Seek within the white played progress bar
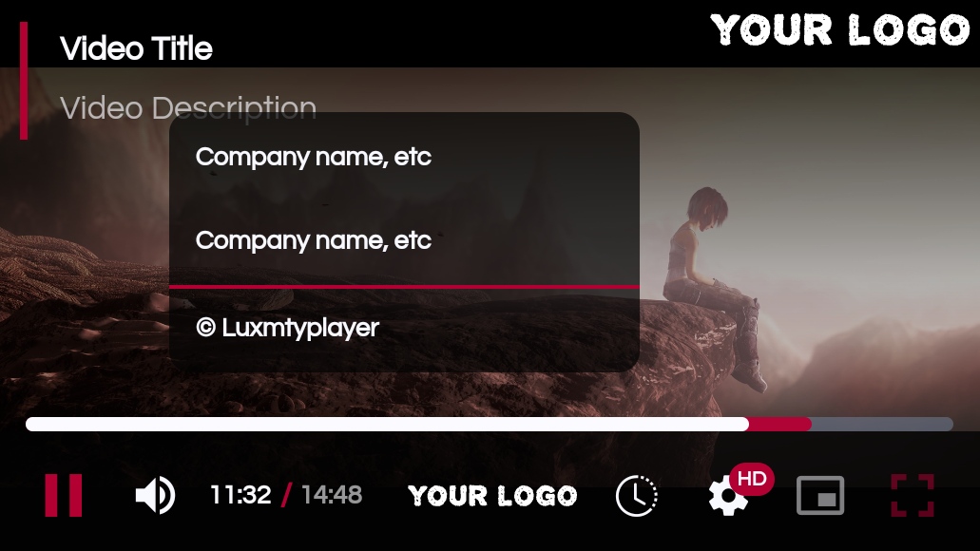Image resolution: width=980 pixels, height=551 pixels. coord(387,425)
